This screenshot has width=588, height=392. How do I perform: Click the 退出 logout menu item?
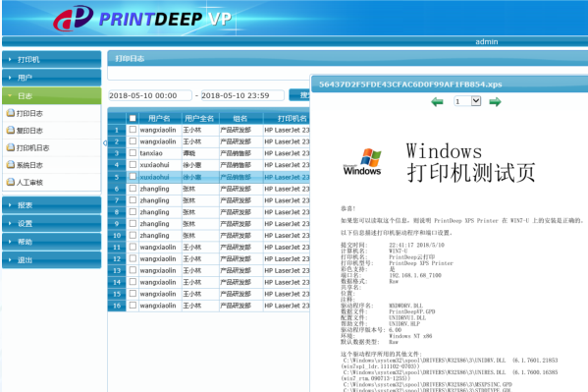(52, 259)
